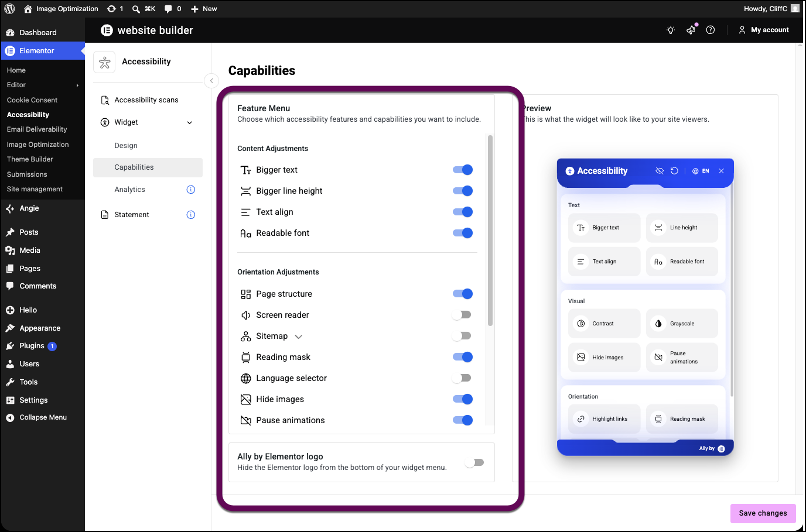The width and height of the screenshot is (806, 532).
Task: Open Cookie Consent in Elementor submenu
Action: (32, 100)
